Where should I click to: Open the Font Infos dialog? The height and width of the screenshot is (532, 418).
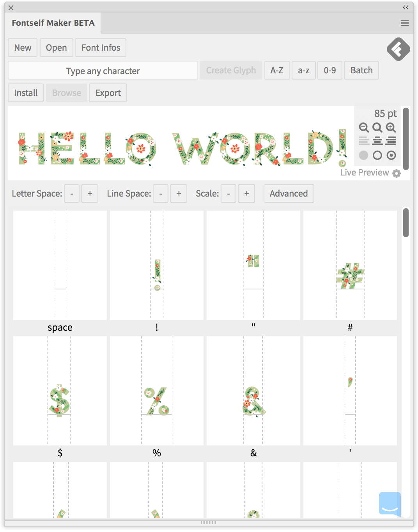click(100, 47)
